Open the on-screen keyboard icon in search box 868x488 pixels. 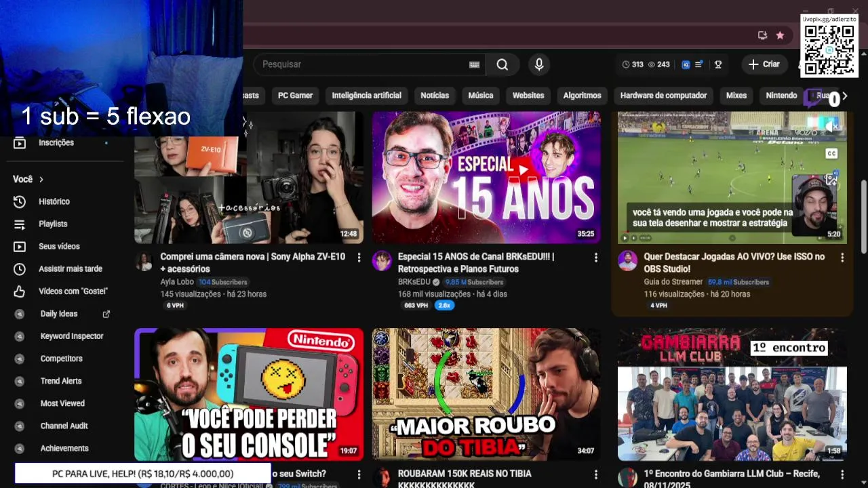(474, 64)
